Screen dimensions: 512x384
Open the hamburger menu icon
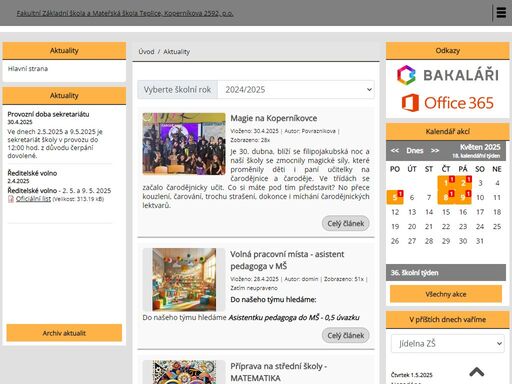501,13
